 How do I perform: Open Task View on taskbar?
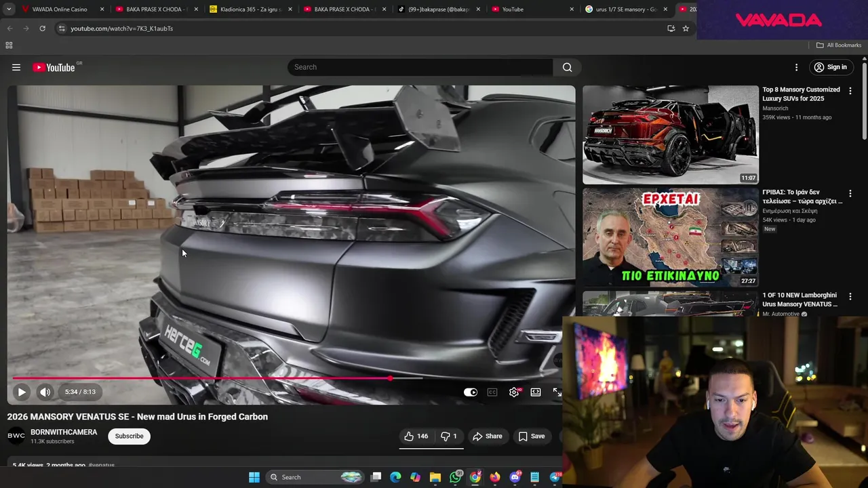[376, 477]
